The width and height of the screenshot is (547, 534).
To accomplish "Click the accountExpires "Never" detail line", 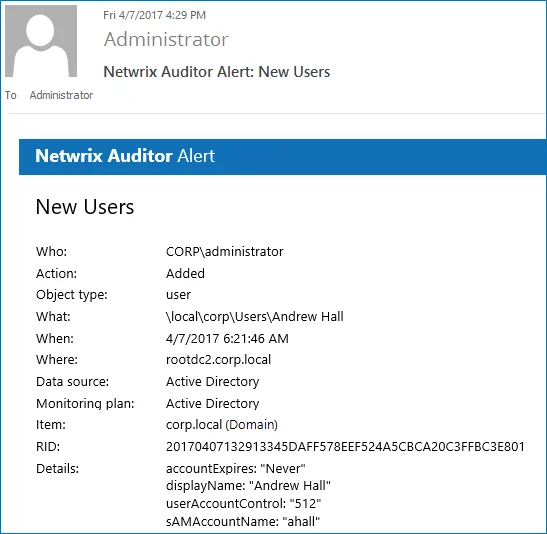I will pyautogui.click(x=236, y=468).
